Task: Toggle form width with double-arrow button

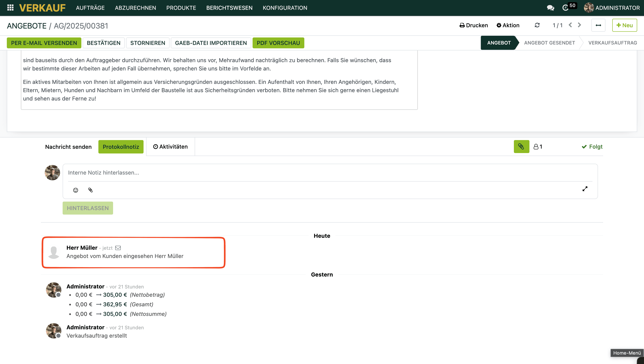Action: click(598, 25)
